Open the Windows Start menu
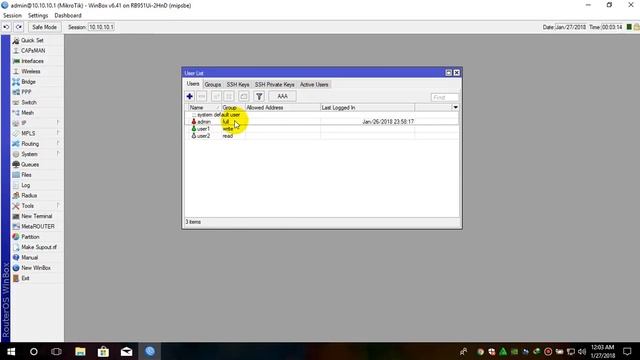 tap(11, 351)
